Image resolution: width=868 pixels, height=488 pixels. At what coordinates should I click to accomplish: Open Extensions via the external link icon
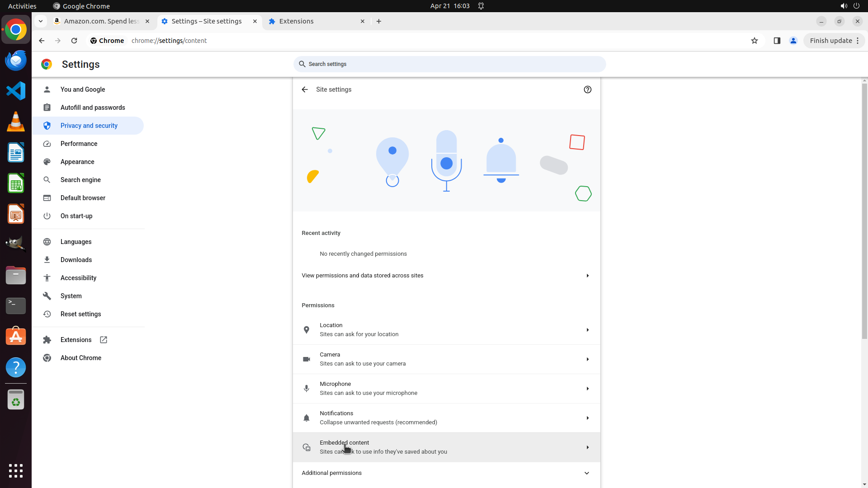point(104,340)
